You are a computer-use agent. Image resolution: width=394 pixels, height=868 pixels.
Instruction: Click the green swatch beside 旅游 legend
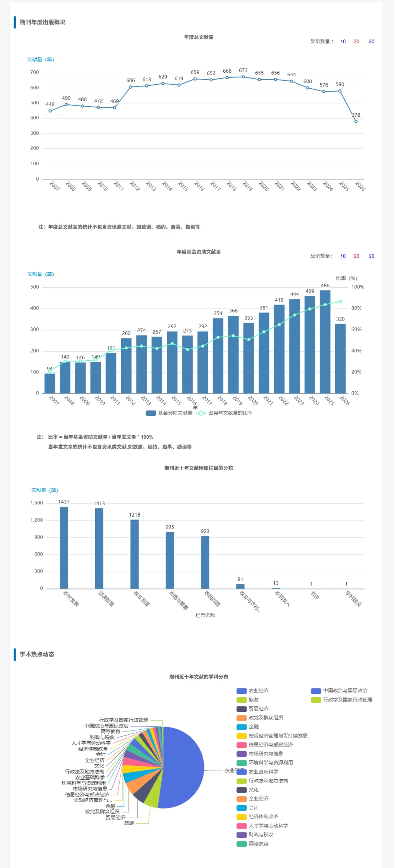coord(242,700)
